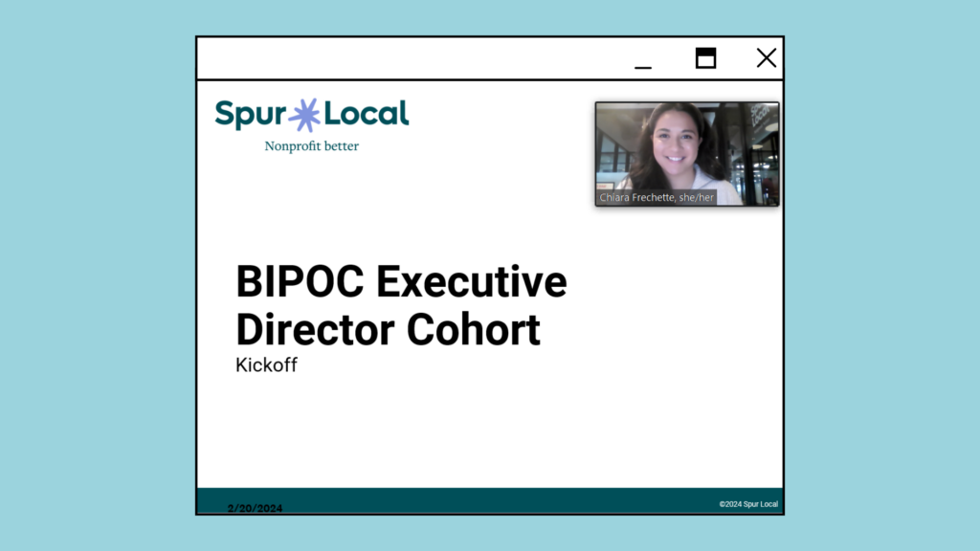Image resolution: width=980 pixels, height=551 pixels.
Task: Click the Spur Local logo
Action: (x=311, y=115)
